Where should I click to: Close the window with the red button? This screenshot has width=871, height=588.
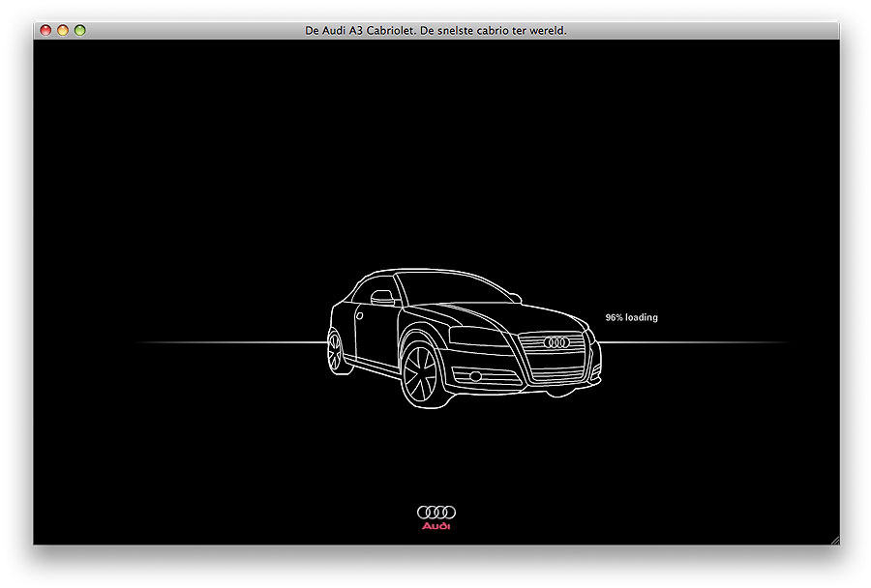pos(45,31)
